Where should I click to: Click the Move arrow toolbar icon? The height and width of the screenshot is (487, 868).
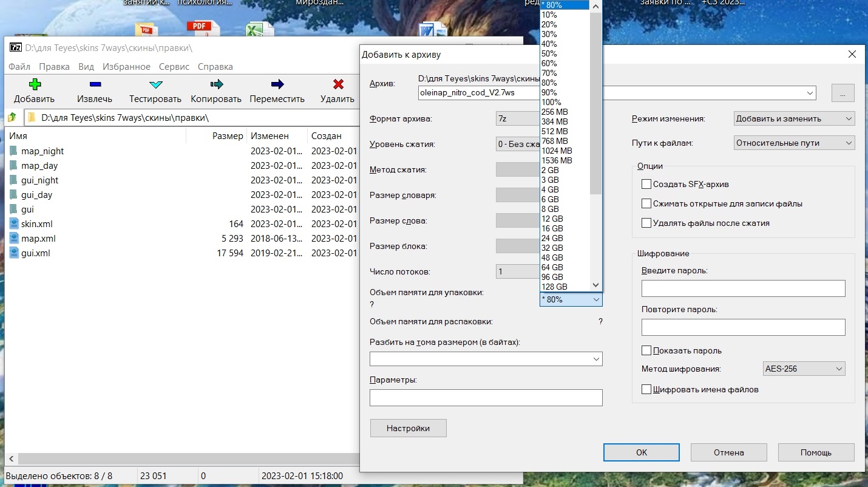click(277, 84)
